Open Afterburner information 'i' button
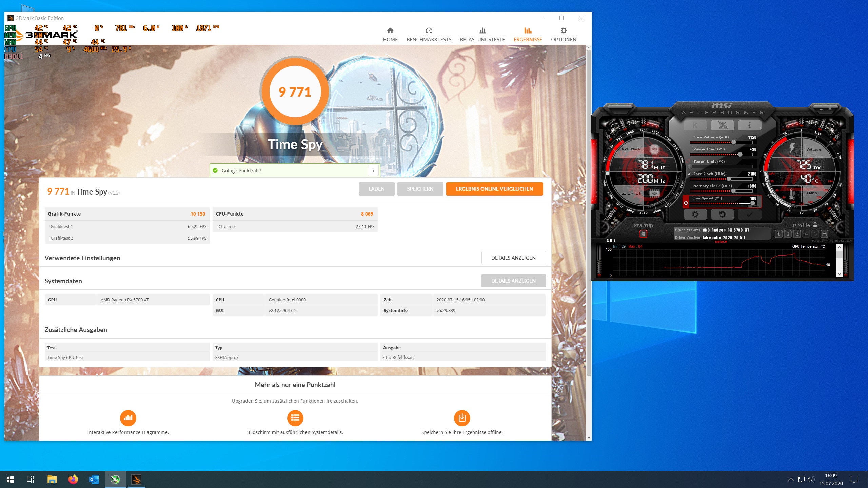Viewport: 868px width, 488px height. click(749, 125)
